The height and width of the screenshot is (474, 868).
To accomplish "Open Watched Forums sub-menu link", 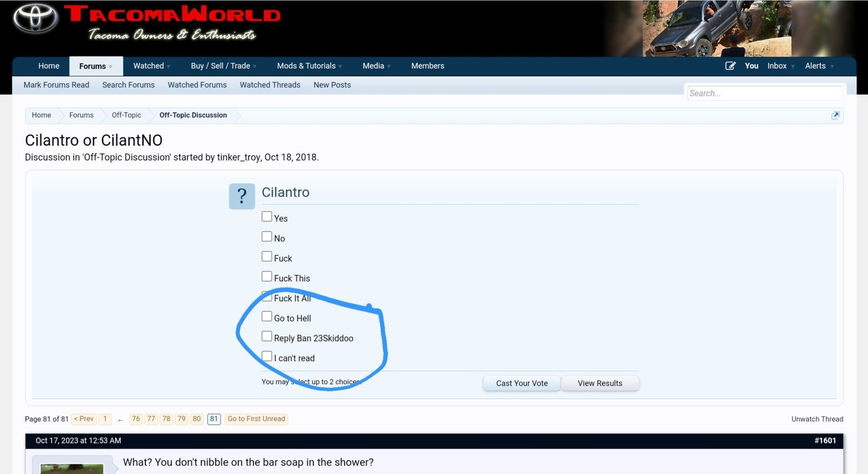I will [x=197, y=85].
